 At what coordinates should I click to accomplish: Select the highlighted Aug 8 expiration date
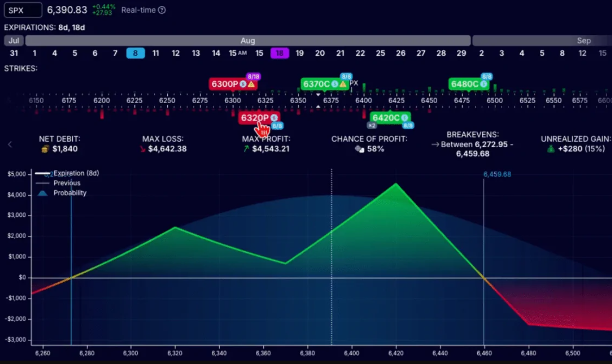(x=135, y=53)
